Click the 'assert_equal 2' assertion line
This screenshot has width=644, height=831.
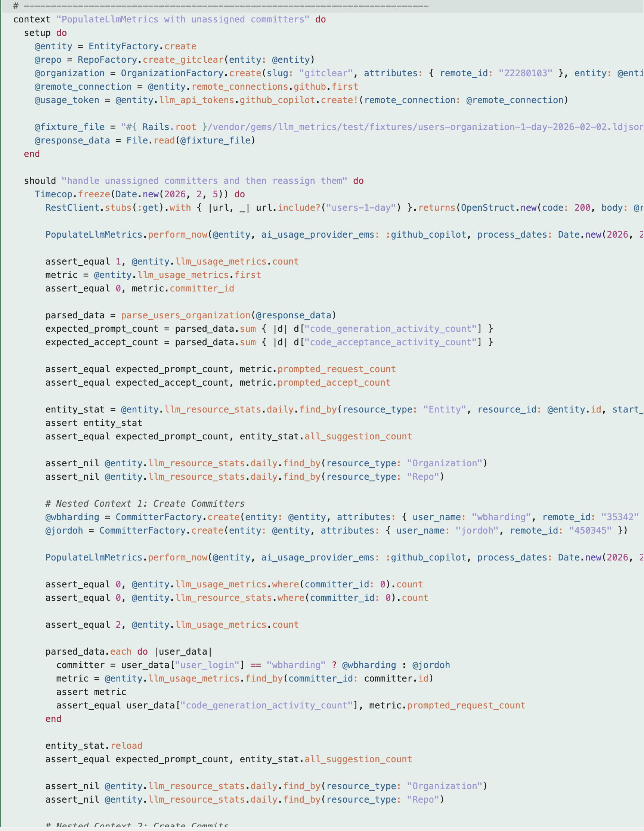coord(171,625)
